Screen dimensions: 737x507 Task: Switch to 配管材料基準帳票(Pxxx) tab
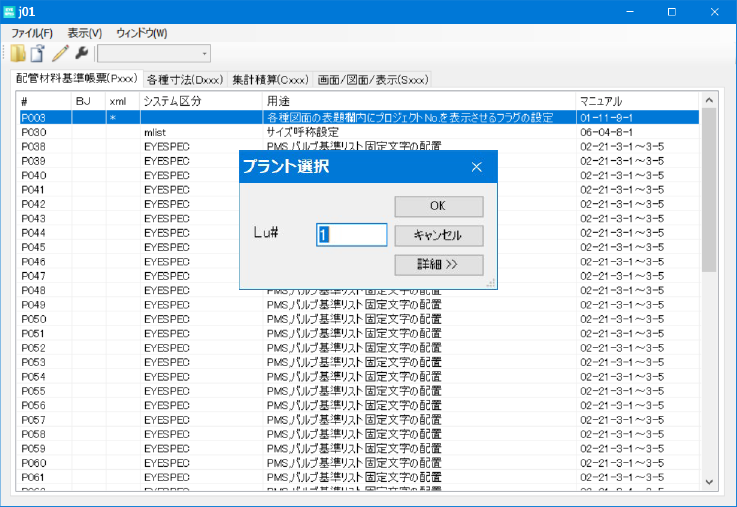coord(77,78)
